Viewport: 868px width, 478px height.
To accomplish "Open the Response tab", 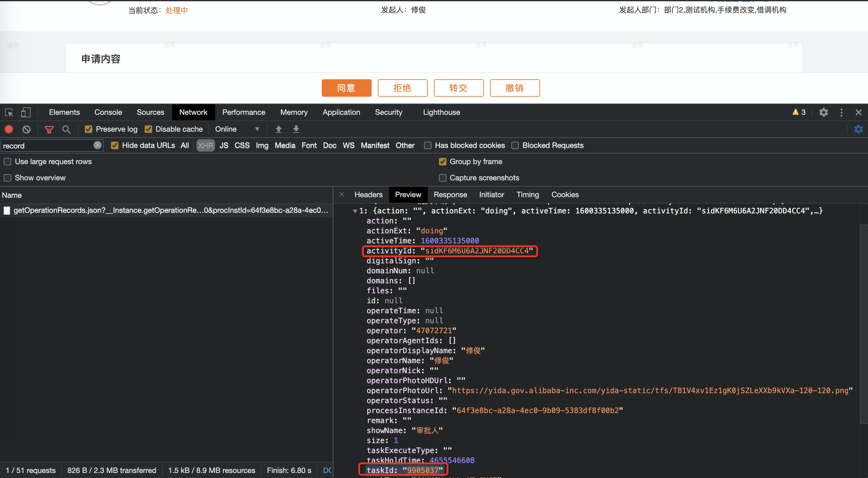I will pyautogui.click(x=450, y=194).
